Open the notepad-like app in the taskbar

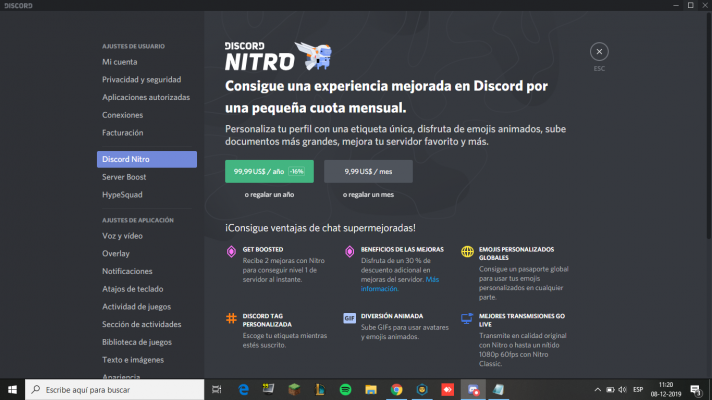coord(499,390)
